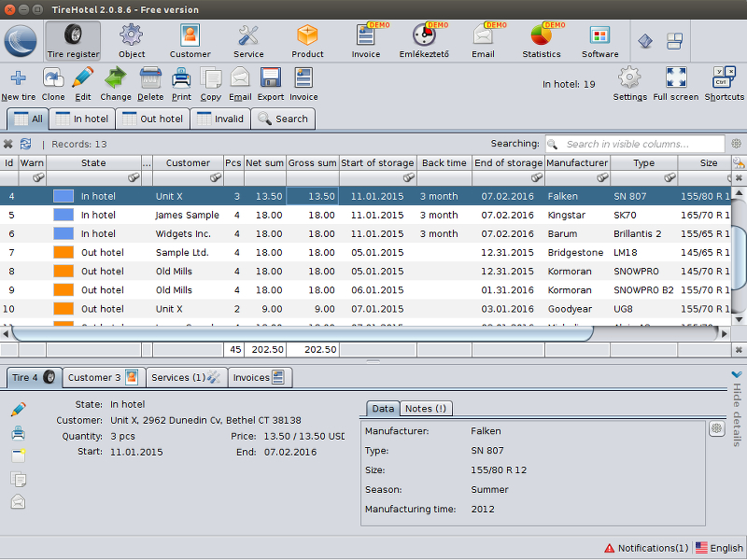Select the Data tab in details
This screenshot has height=560, width=747.
[x=383, y=409]
